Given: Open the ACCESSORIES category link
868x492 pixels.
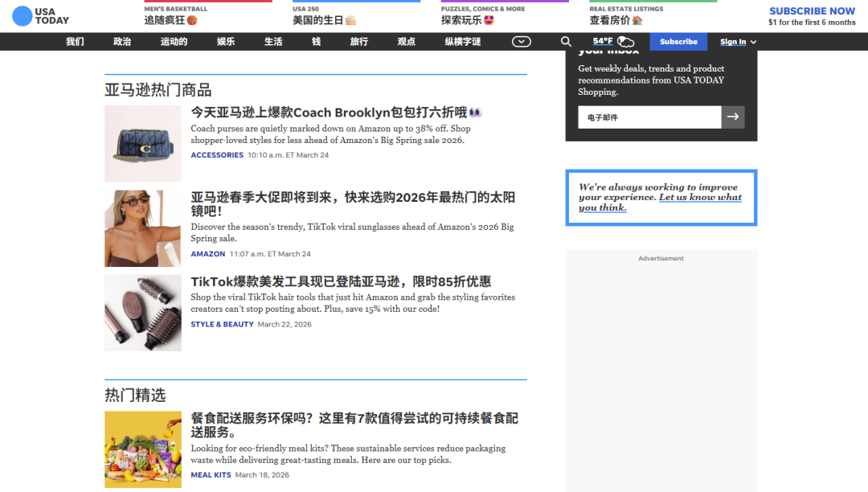Looking at the screenshot, I should [x=217, y=155].
